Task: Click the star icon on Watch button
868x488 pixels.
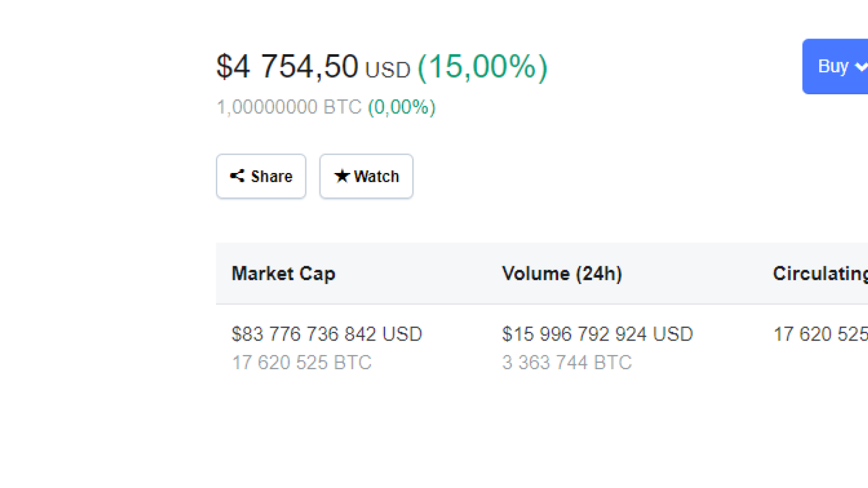Action: 342,176
